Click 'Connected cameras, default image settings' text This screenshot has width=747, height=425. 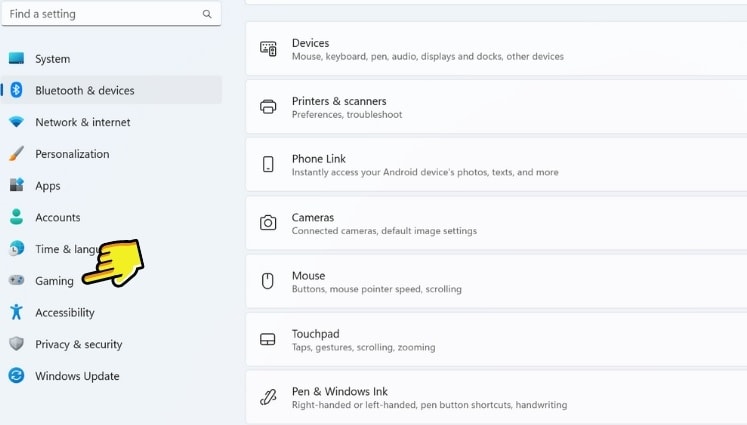[x=384, y=231]
